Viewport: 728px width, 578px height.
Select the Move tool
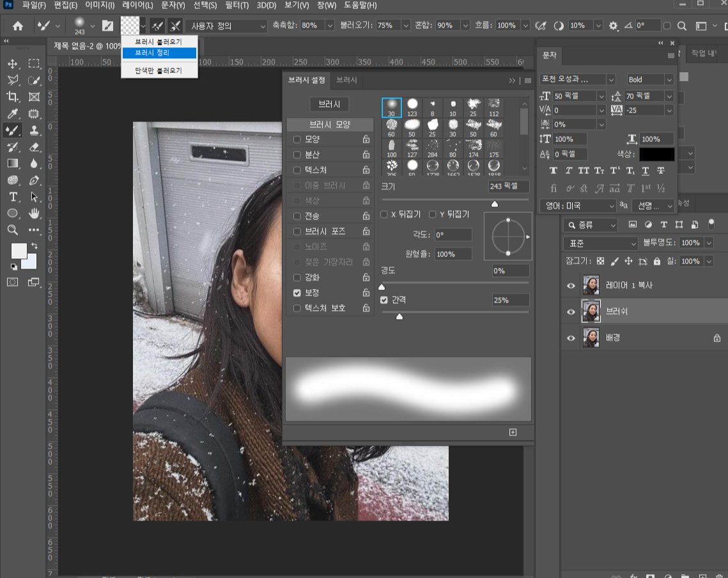13,64
